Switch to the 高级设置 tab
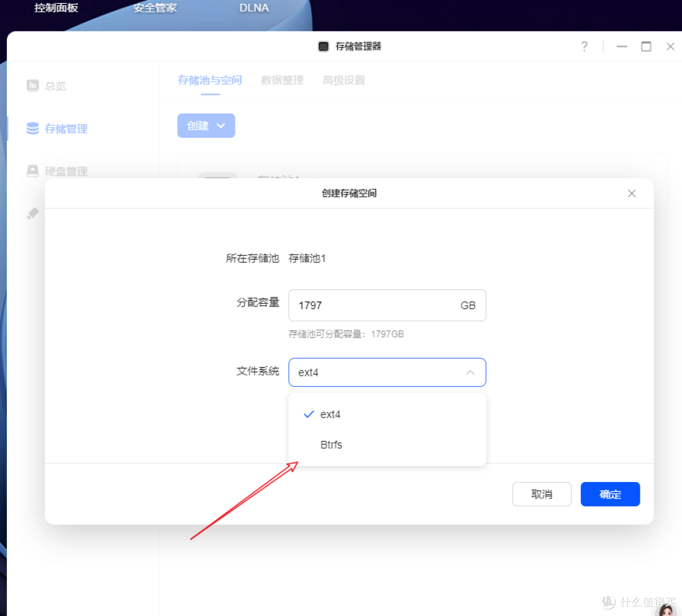682x616 pixels. pos(344,80)
